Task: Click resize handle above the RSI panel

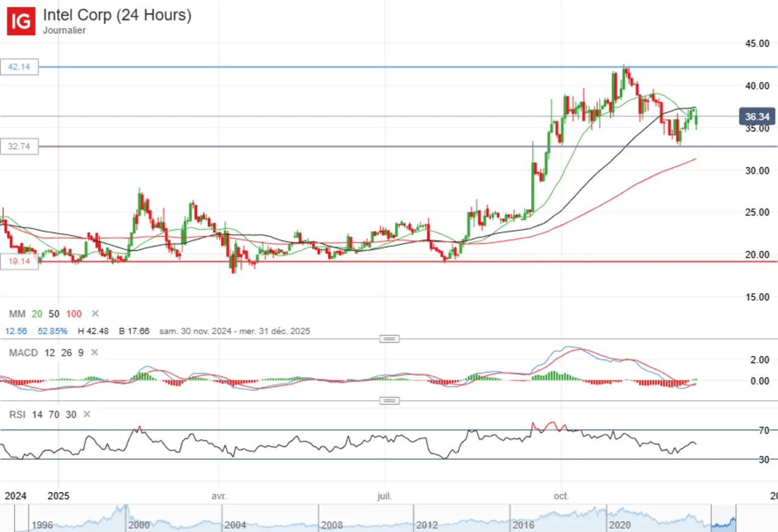Action: (x=389, y=401)
